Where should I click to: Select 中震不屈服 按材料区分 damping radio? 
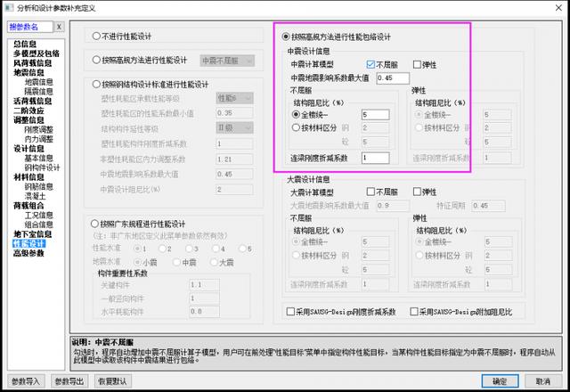[296, 127]
